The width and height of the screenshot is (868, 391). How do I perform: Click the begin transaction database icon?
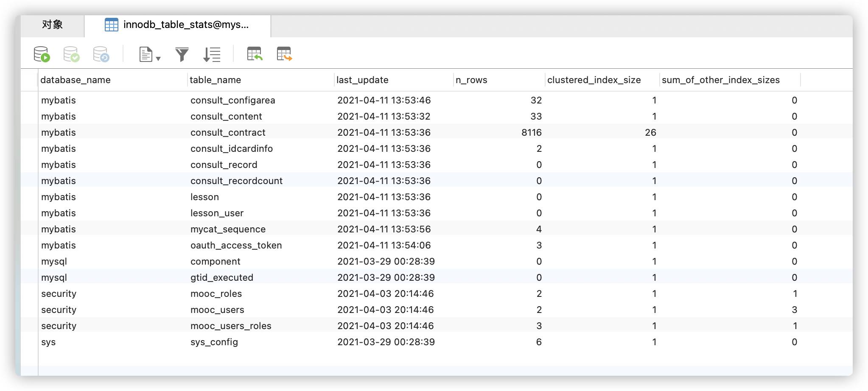pyautogui.click(x=42, y=54)
